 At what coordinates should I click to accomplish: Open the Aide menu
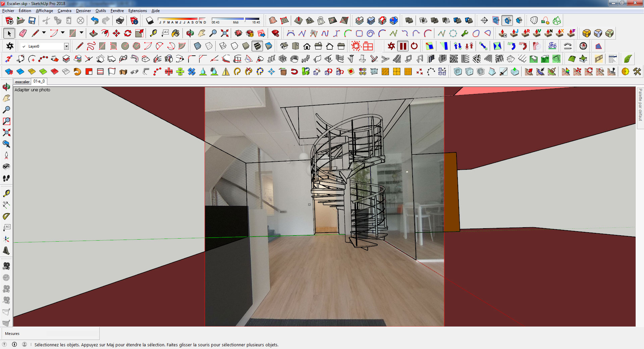156,11
